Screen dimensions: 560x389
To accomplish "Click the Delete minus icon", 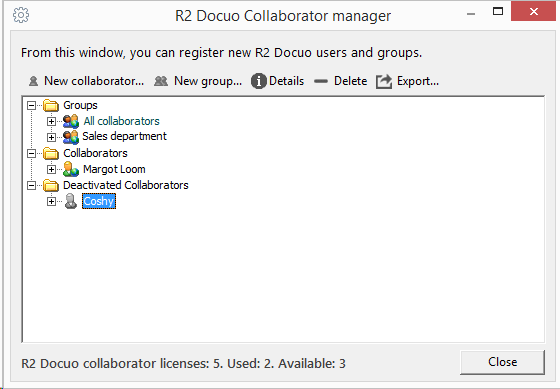I will [321, 81].
